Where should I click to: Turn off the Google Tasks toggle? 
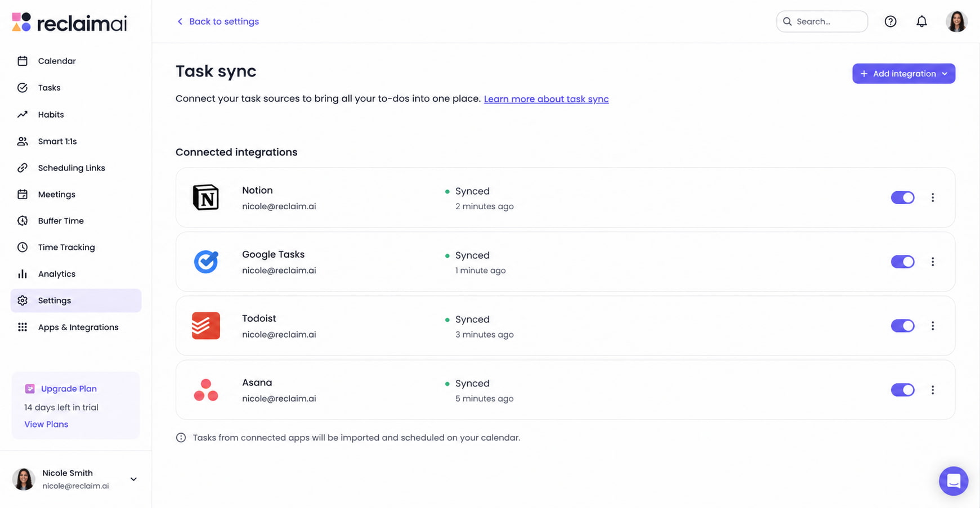click(x=902, y=262)
